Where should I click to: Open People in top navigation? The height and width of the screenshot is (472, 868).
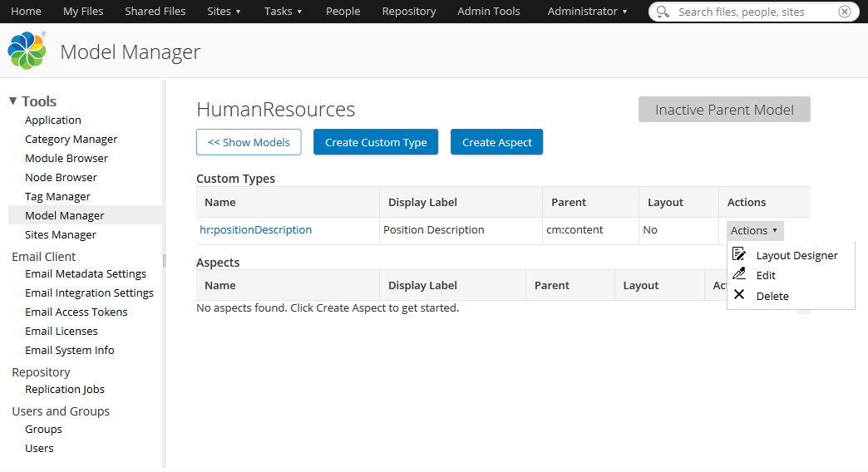pyautogui.click(x=343, y=11)
